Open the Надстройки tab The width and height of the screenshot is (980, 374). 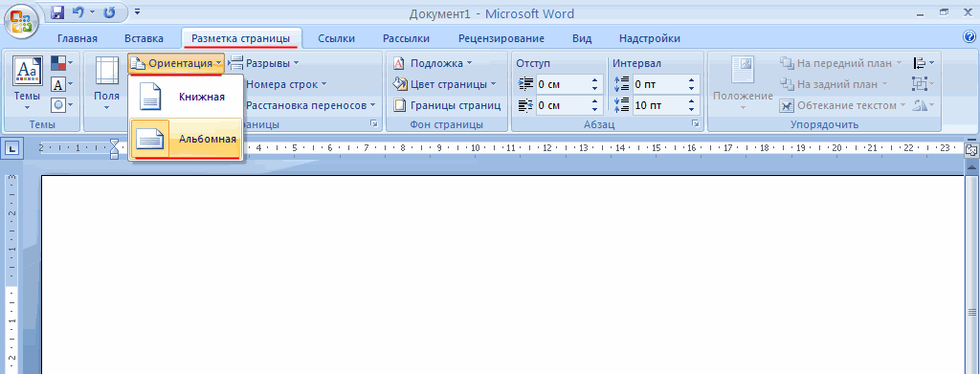(x=650, y=38)
